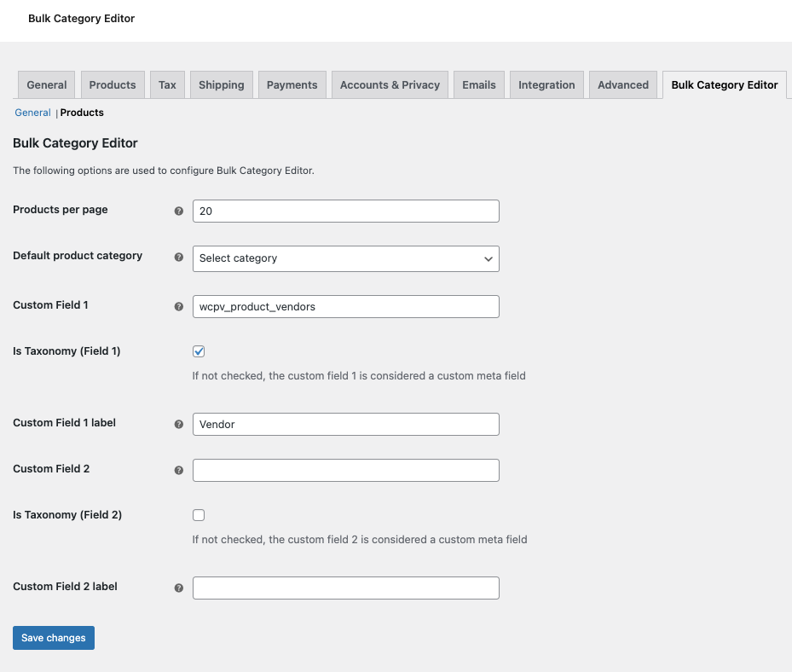Uncheck Is Taxonomy for Field 1
This screenshot has height=672, width=792.
click(198, 350)
